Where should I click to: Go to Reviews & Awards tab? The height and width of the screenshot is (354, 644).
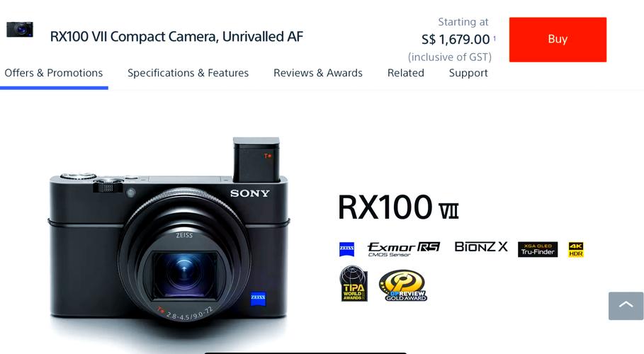click(x=318, y=73)
